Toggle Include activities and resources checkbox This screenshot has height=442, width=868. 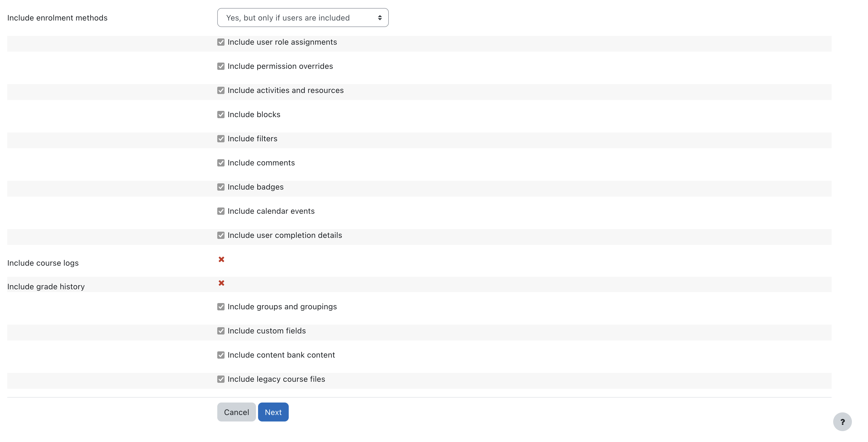221,90
